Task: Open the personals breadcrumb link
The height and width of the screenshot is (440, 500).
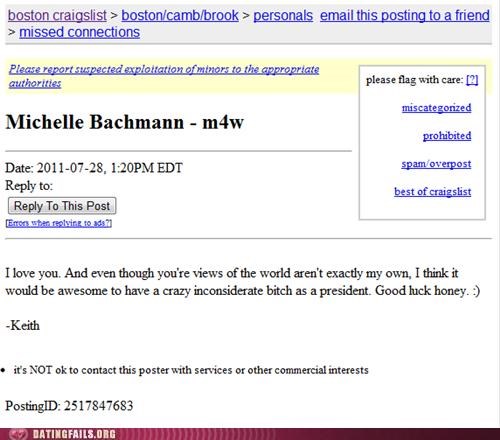Action: pos(283,15)
